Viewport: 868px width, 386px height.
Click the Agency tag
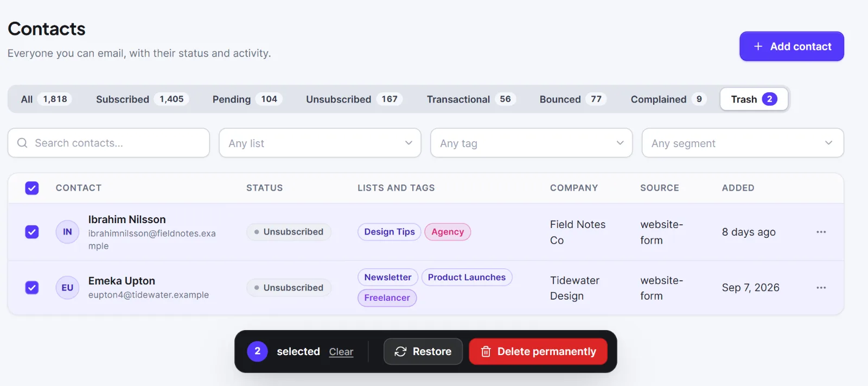point(448,232)
